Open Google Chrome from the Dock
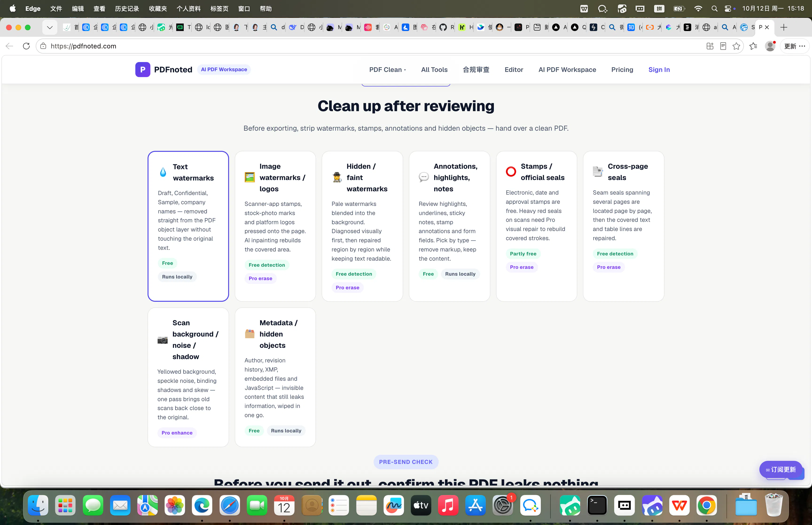812x525 pixels. tap(706, 505)
